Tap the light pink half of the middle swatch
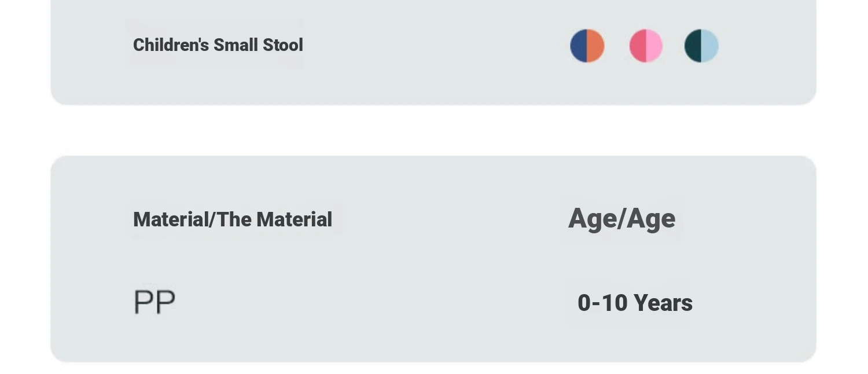 pos(654,46)
